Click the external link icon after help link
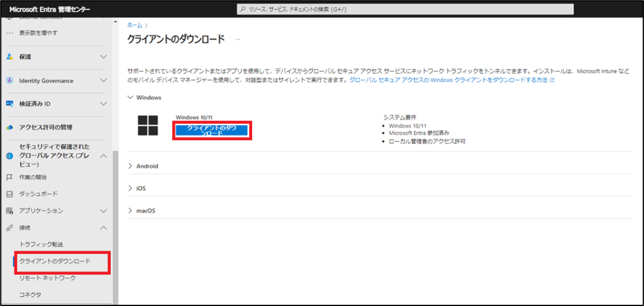Image resolution: width=644 pixels, height=306 pixels. [x=552, y=80]
